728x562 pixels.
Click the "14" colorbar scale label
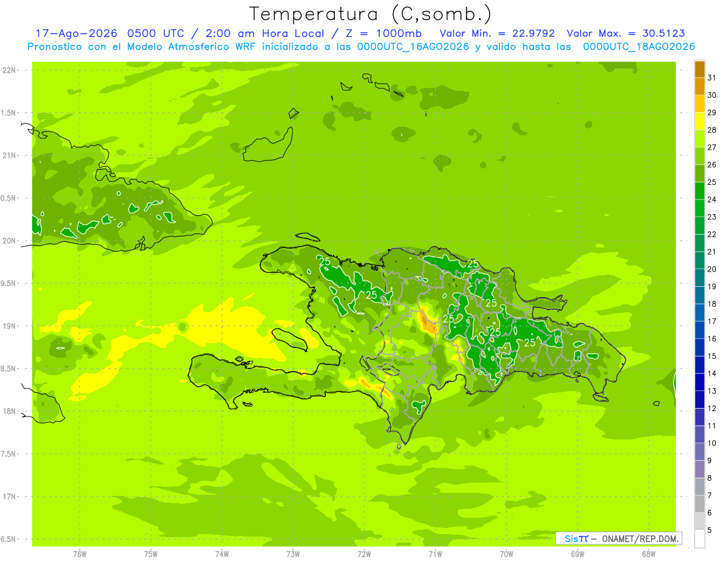pyautogui.click(x=712, y=373)
